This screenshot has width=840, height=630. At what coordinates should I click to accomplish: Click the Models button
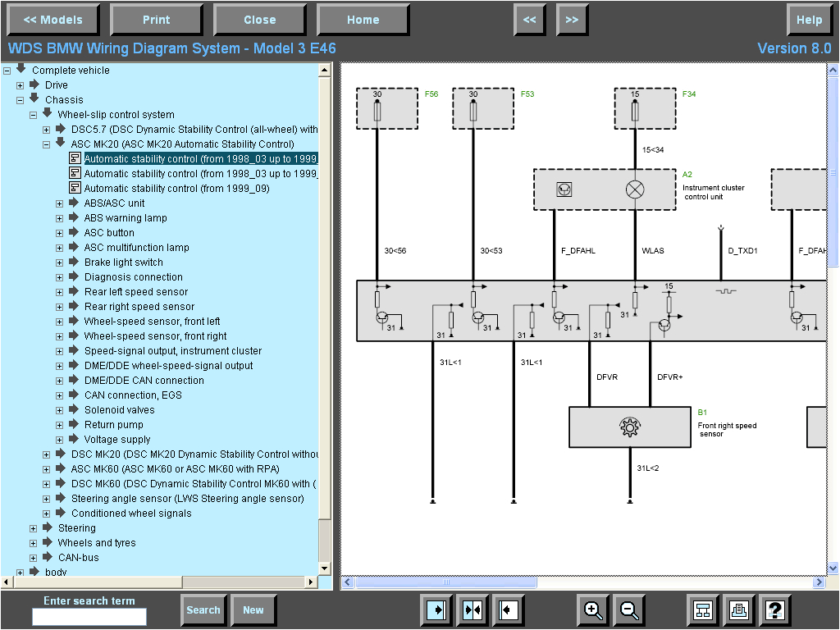tap(53, 20)
